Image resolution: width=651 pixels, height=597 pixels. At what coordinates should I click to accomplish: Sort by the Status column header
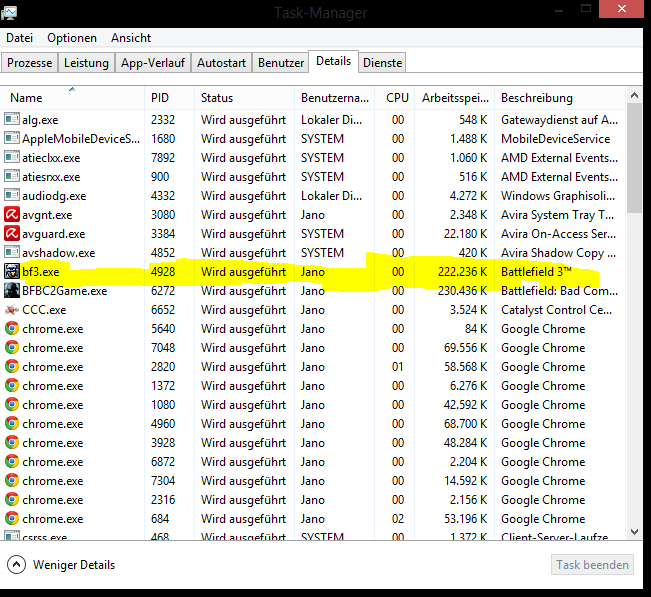coord(244,98)
